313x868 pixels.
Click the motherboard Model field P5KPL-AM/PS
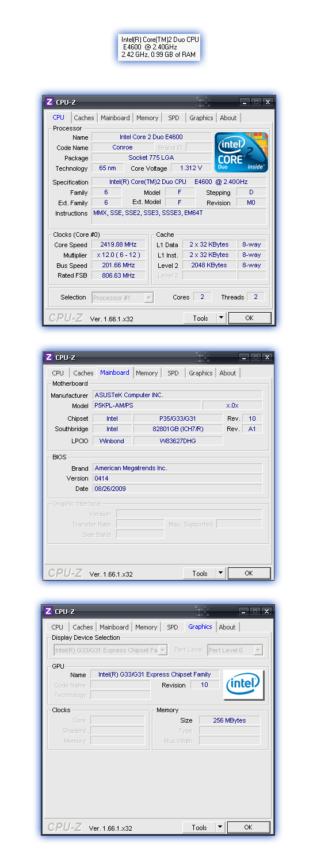click(x=147, y=405)
